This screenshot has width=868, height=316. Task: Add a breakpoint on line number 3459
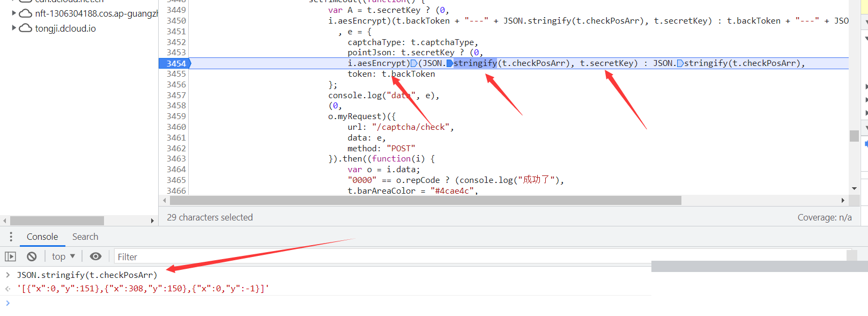[176, 116]
